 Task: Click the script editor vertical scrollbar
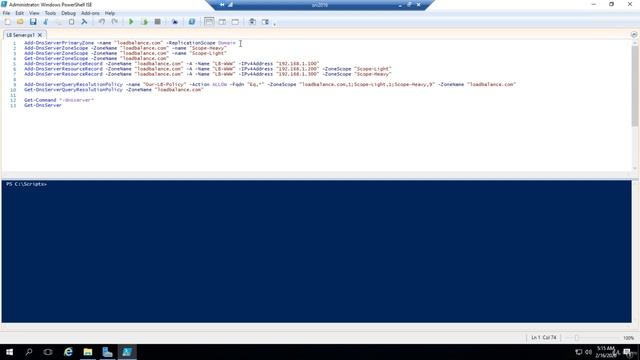635,86
